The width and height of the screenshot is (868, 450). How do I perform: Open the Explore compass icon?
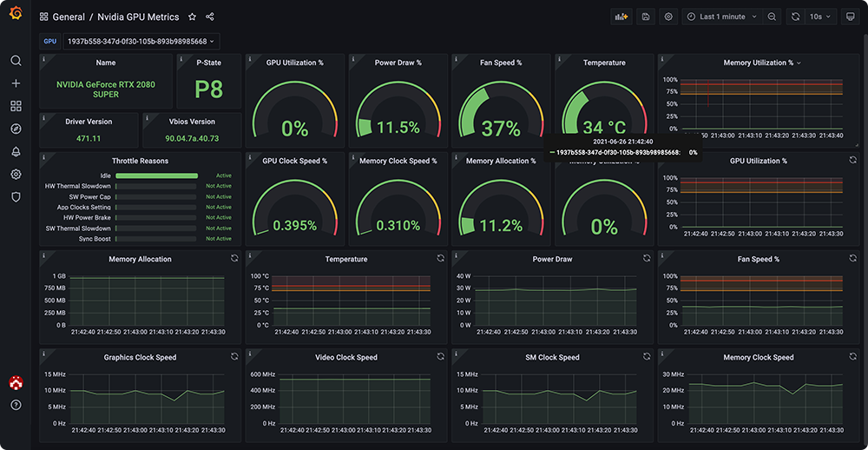16,129
